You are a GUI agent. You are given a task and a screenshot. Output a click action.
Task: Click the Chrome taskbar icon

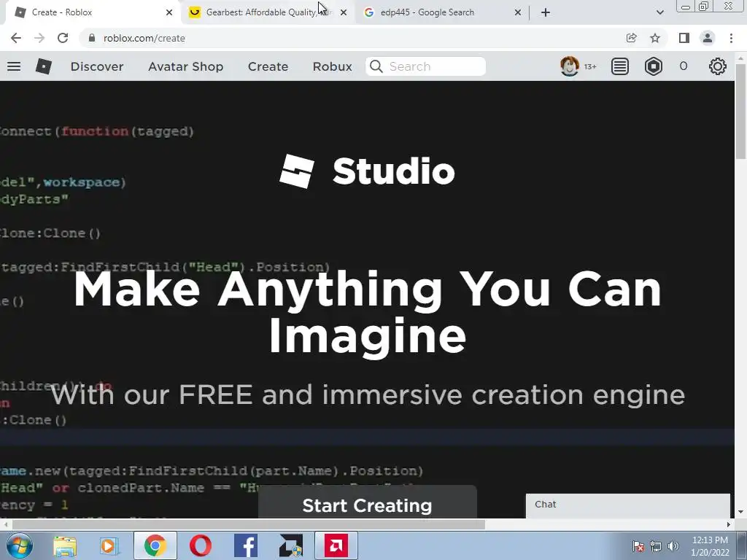(x=155, y=545)
